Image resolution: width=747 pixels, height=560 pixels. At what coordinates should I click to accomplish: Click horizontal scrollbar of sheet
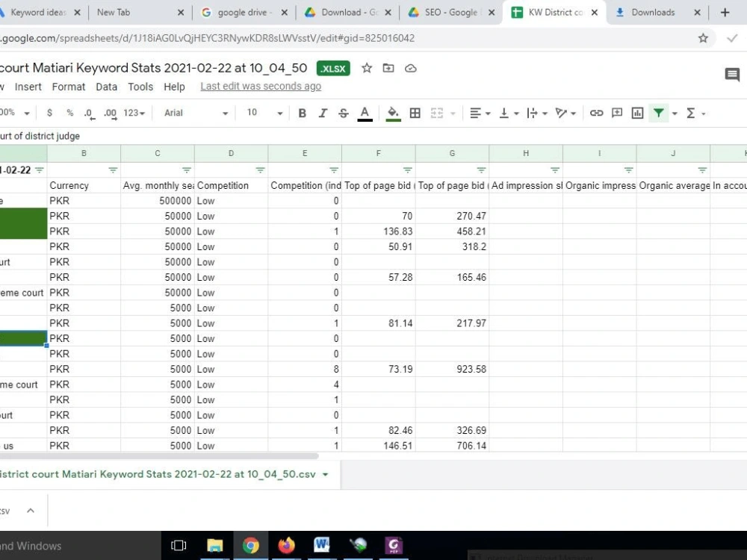(159, 455)
